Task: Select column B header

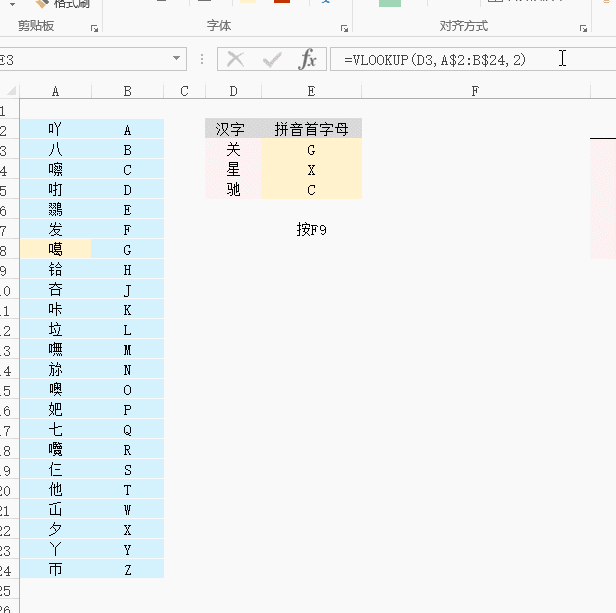Action: pos(127,91)
